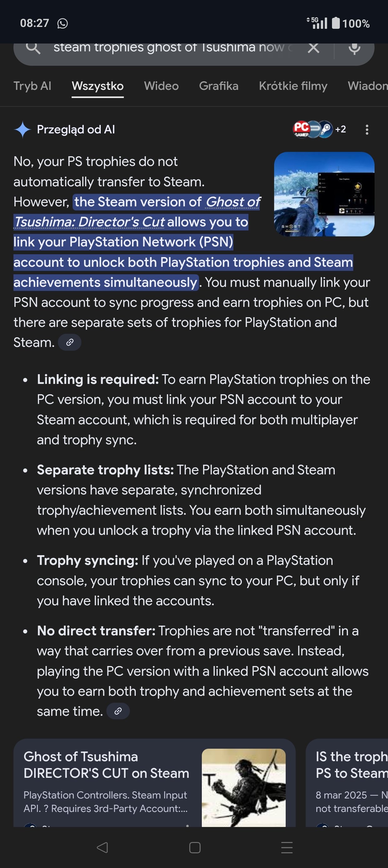Open the Krótkie filmy tab
388x868 pixels.
(293, 86)
